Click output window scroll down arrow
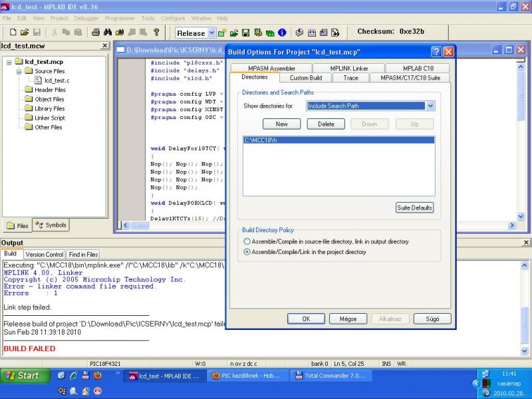Viewport: 532px width, 399px height. pyautogui.click(x=524, y=351)
